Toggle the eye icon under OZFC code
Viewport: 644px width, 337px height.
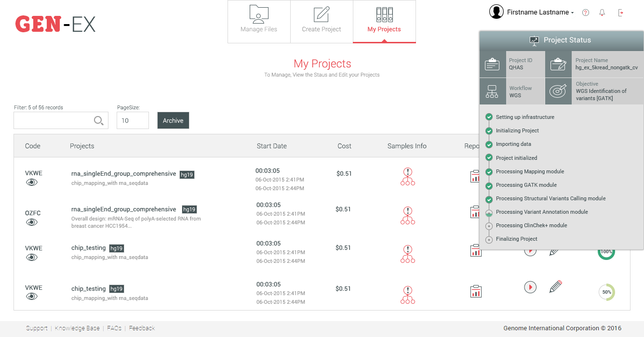point(32,222)
